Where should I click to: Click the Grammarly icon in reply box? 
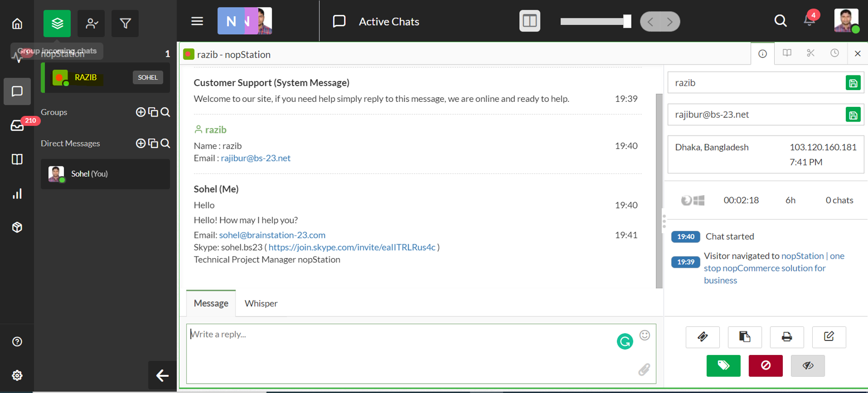click(625, 341)
